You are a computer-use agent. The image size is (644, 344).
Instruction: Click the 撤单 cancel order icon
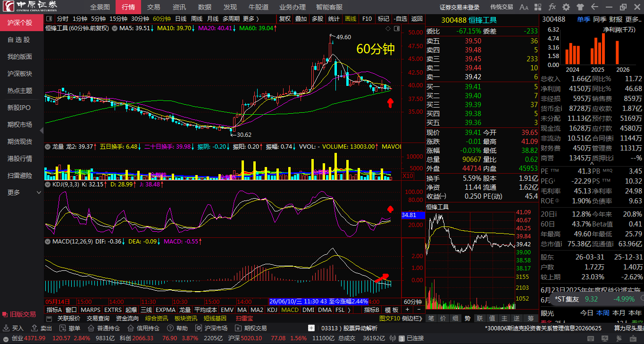tap(63, 328)
